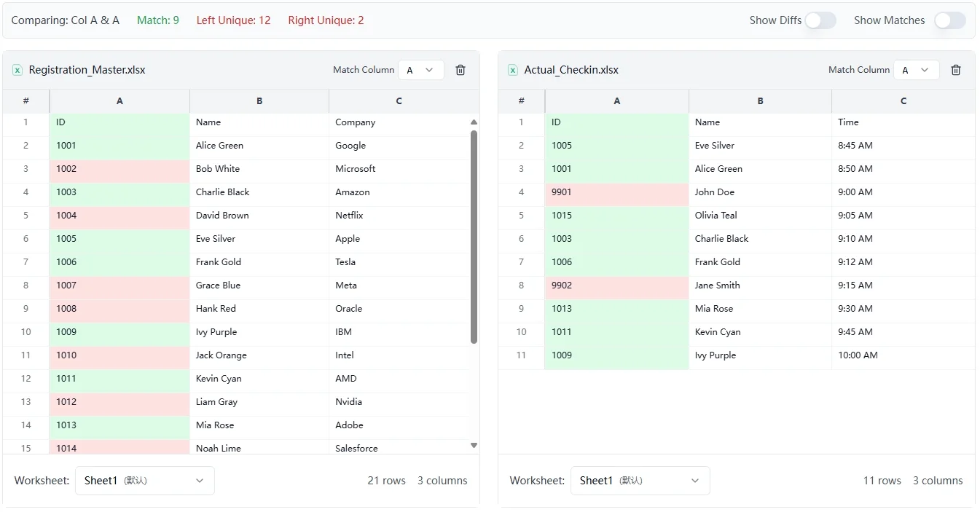Open the Match Column dropdown for Registration_Master.xlsx
980x512 pixels.
point(420,69)
